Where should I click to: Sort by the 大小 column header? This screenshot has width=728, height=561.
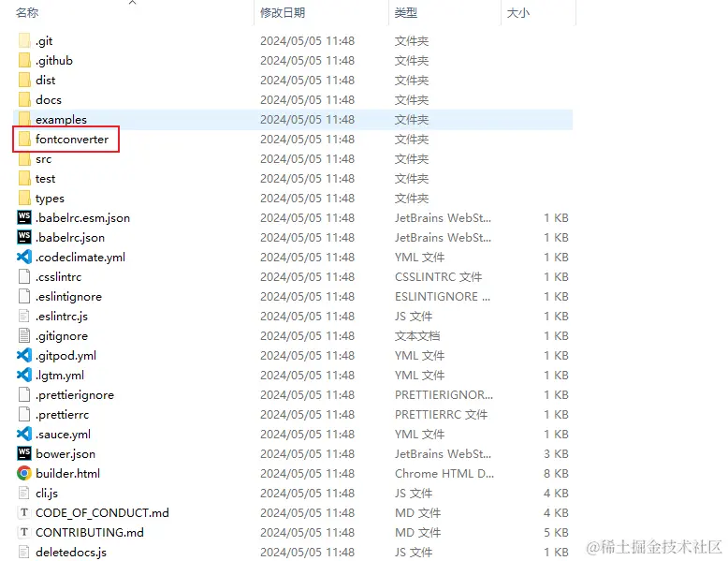(x=518, y=13)
